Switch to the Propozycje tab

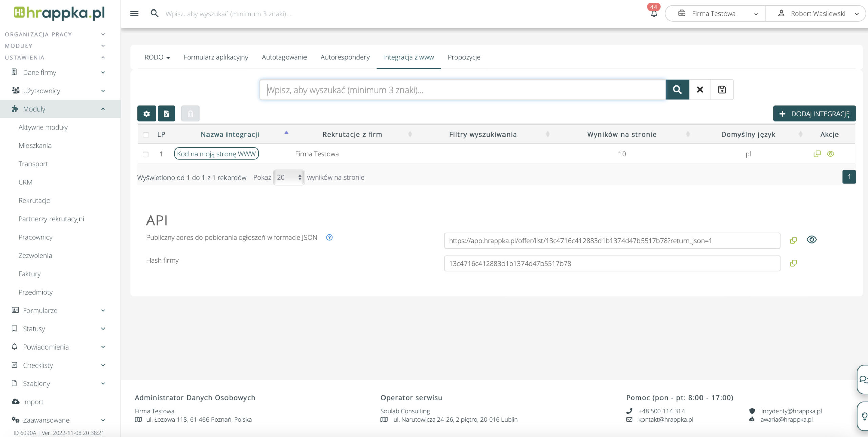point(464,57)
